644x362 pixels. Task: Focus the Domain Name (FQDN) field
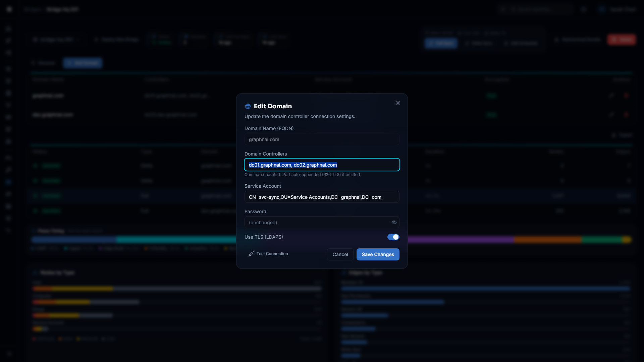[322, 139]
